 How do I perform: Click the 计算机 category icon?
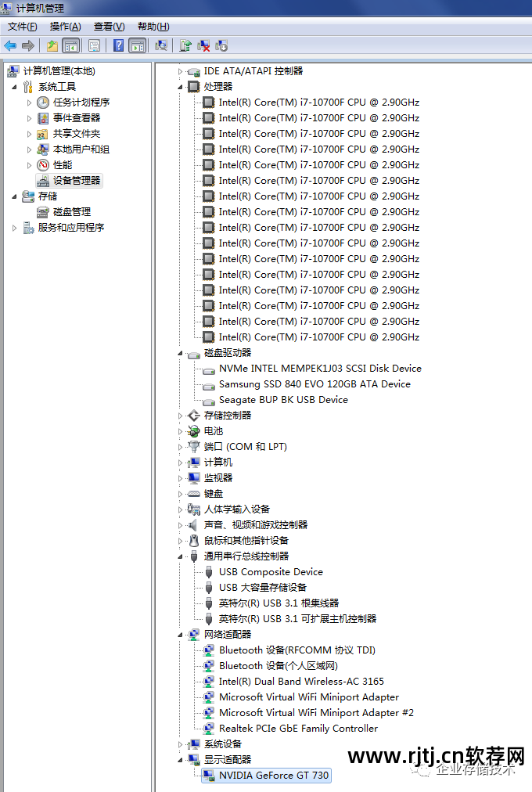pyautogui.click(x=194, y=463)
